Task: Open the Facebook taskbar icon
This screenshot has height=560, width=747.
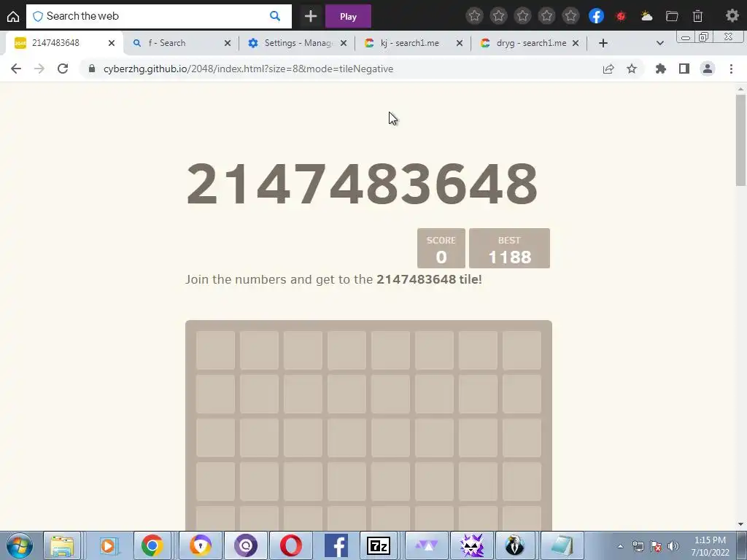Action: 336,545
